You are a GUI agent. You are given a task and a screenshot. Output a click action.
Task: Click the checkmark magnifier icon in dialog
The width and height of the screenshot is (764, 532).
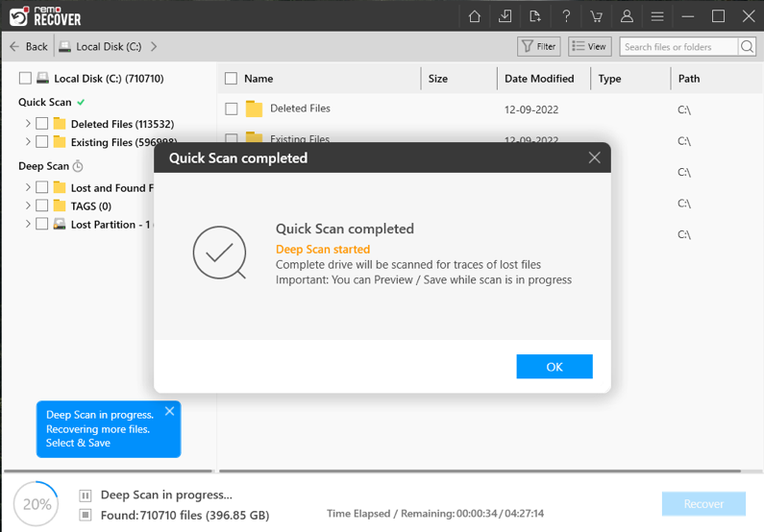coord(219,253)
